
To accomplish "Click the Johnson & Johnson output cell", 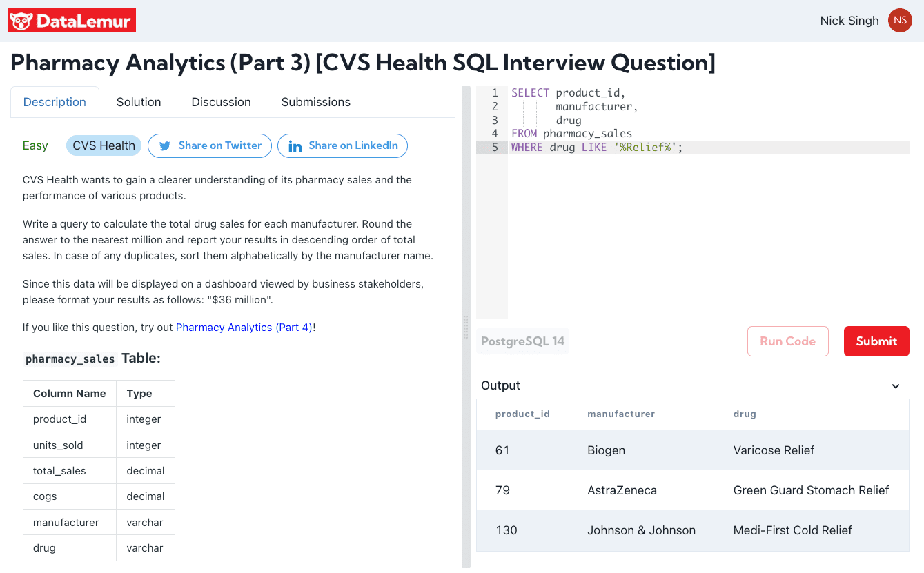I will [641, 530].
